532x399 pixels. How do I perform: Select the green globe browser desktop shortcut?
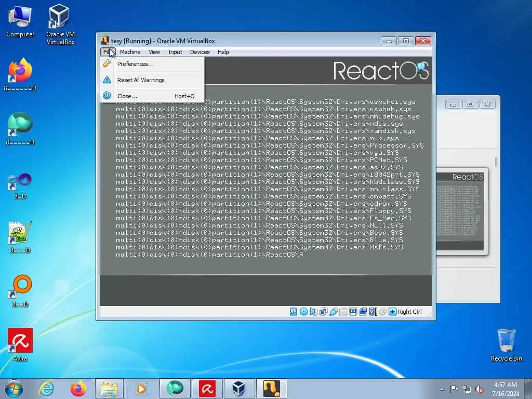(x=20, y=129)
